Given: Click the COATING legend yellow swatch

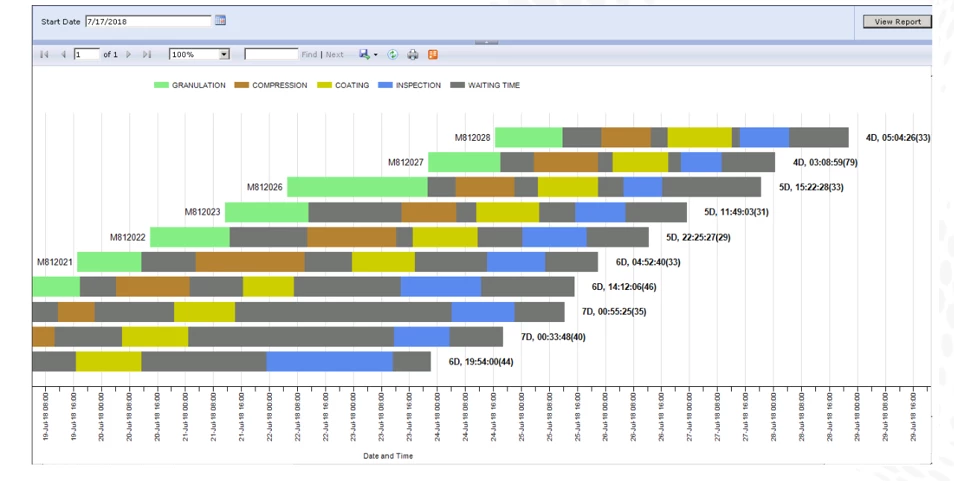Looking at the screenshot, I should (x=324, y=85).
